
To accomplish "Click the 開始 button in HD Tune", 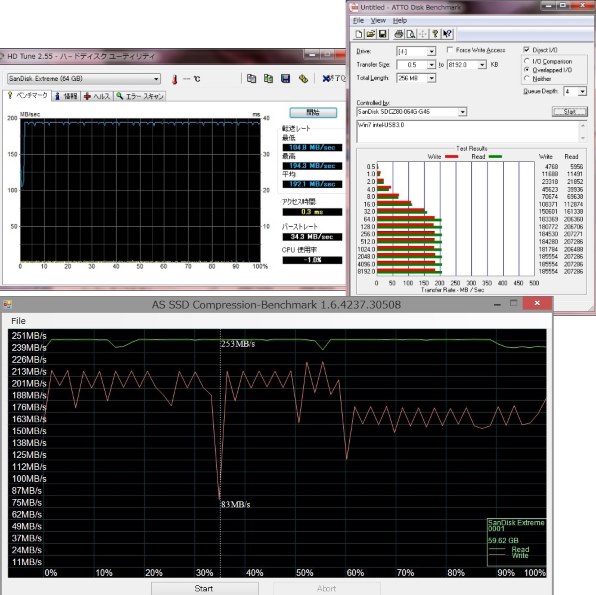I will pos(313,113).
